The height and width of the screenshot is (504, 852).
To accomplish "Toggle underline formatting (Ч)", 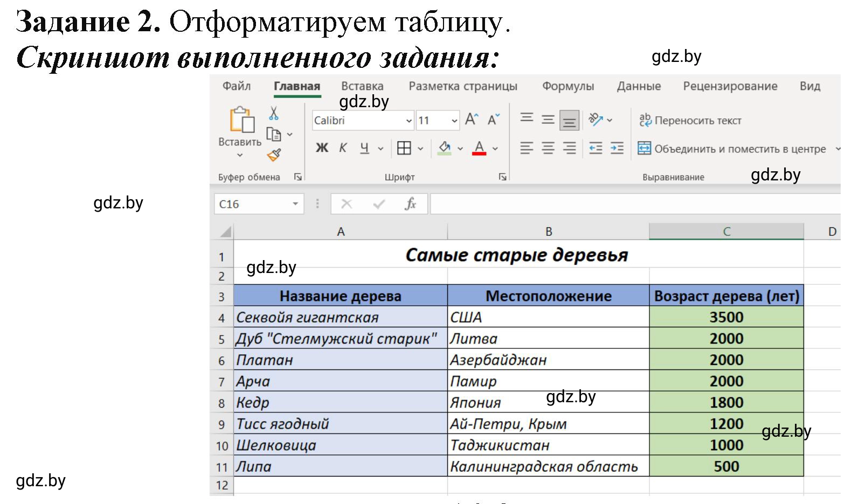I will [364, 148].
